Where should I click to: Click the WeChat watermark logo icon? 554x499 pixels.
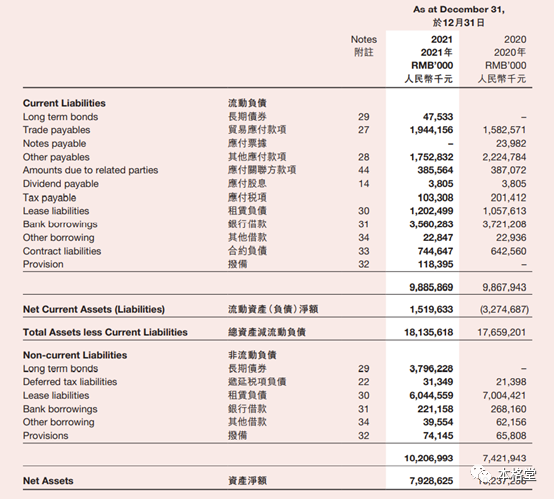pyautogui.click(x=479, y=472)
